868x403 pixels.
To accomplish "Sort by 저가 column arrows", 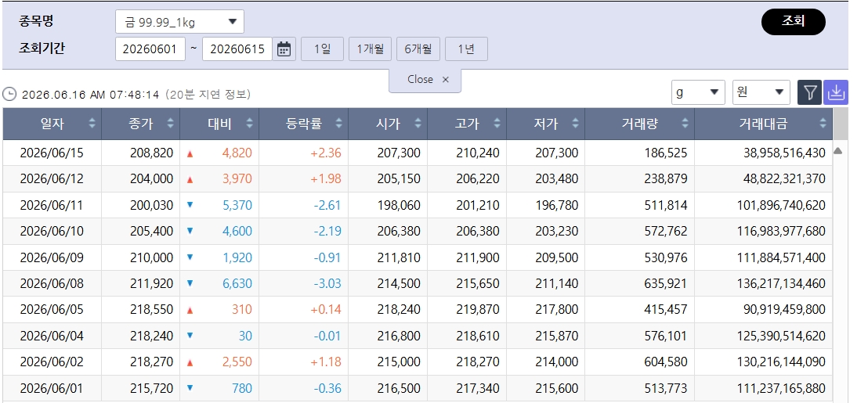I will pos(576,124).
